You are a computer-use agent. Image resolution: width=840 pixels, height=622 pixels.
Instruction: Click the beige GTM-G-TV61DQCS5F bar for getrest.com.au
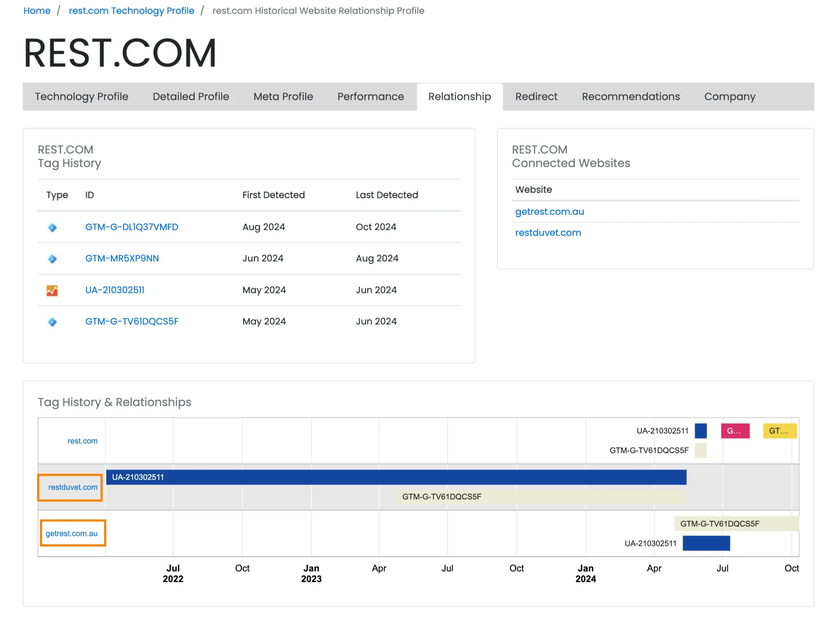(736, 524)
